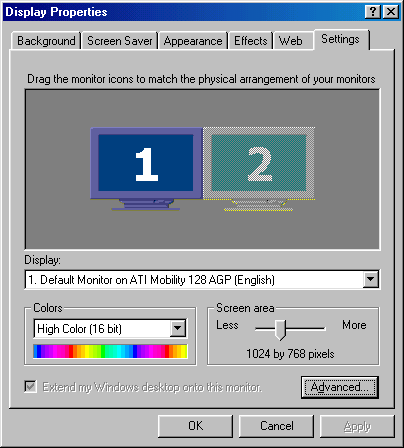Open the Colors depth dropdown arrow
The image size is (404, 448).
click(178, 328)
